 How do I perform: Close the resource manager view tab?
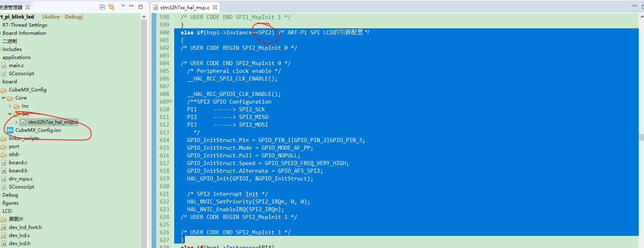point(28,7)
